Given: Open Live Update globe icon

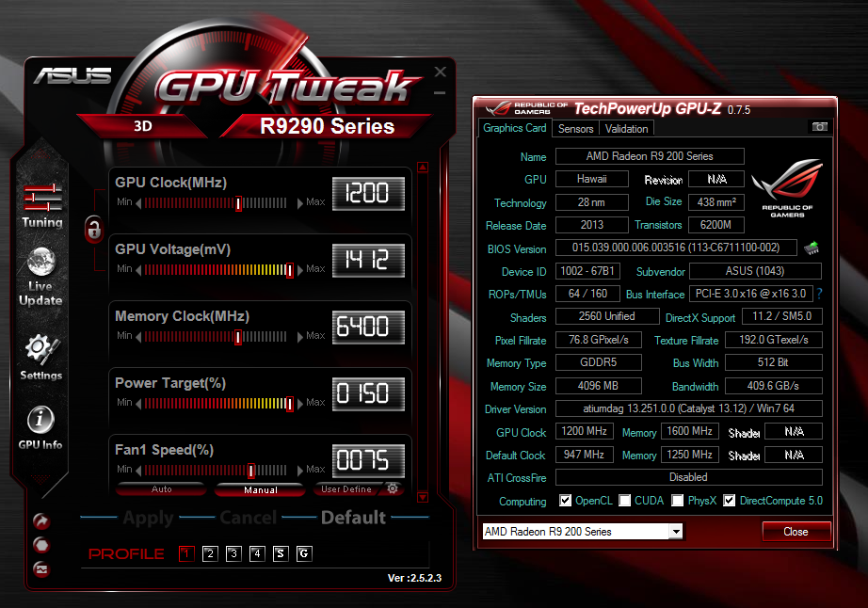Looking at the screenshot, I should (41, 261).
